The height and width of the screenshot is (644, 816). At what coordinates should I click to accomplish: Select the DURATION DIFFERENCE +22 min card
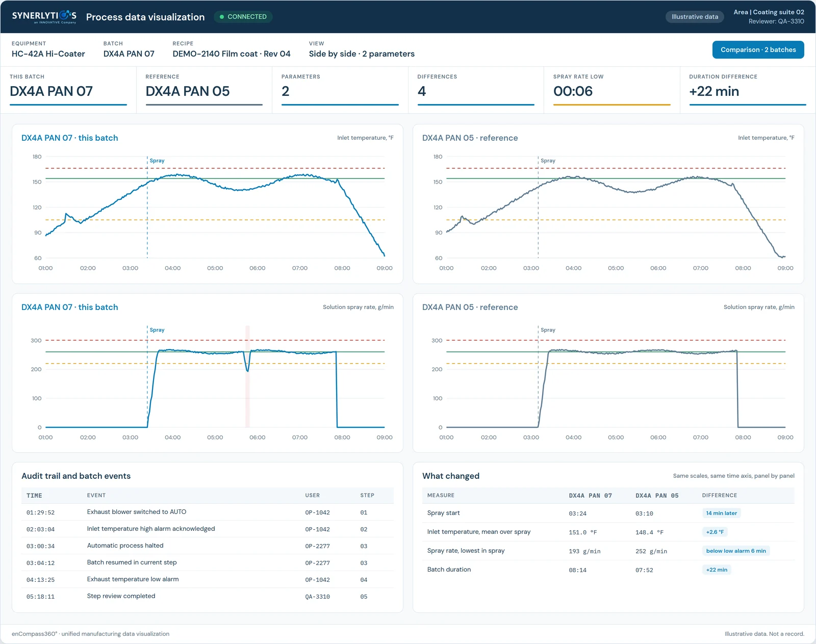click(x=748, y=90)
